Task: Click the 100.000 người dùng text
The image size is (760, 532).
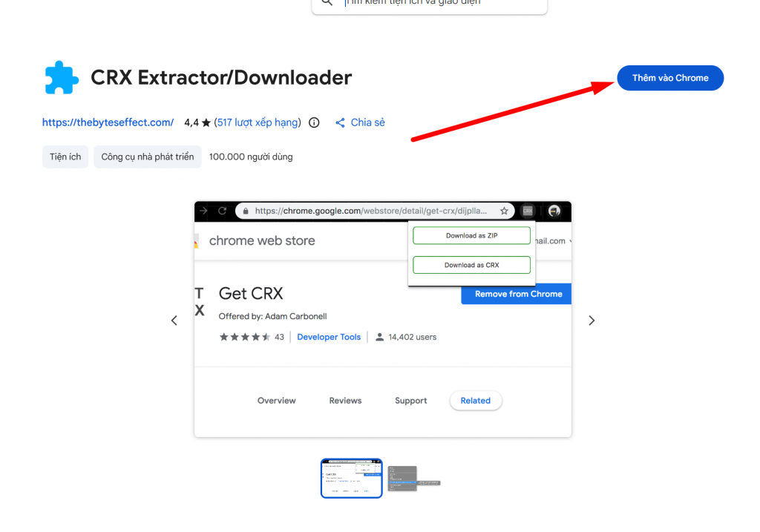Action: pyautogui.click(x=251, y=157)
